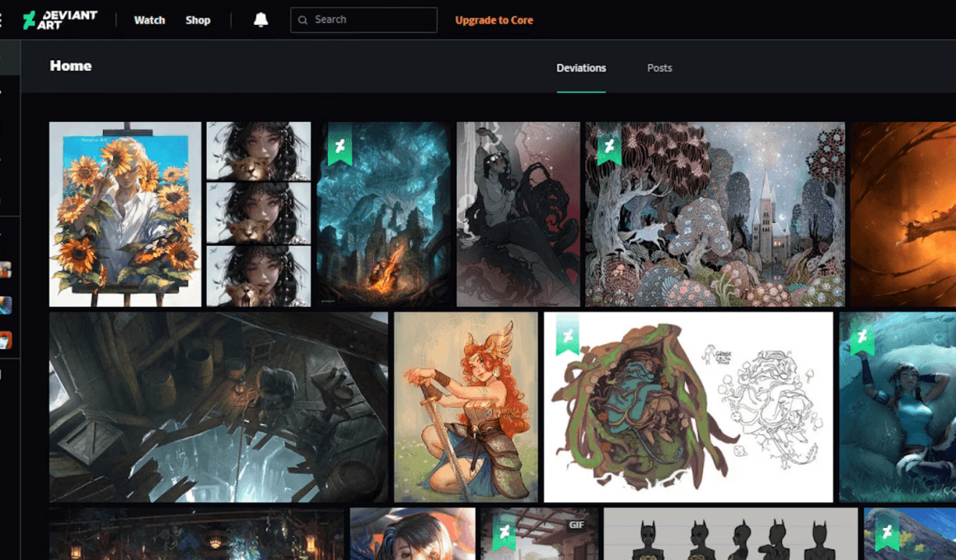Open the mountain landscape bottom-right thumbnail
Viewport: 956px width, 560px height.
pos(910,534)
